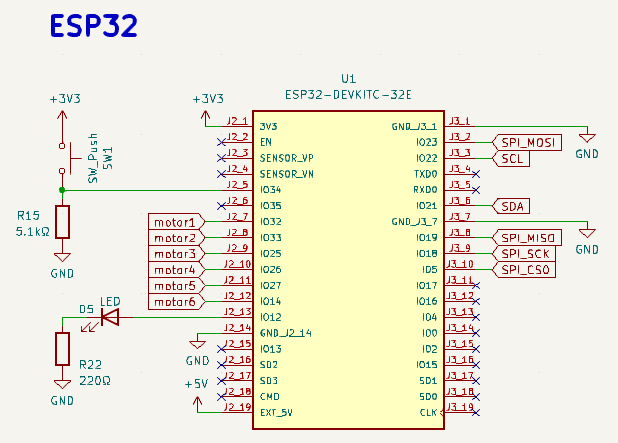618x443 pixels.
Task: Click the 5.1kΩ value of R15
Action: (x=33, y=231)
